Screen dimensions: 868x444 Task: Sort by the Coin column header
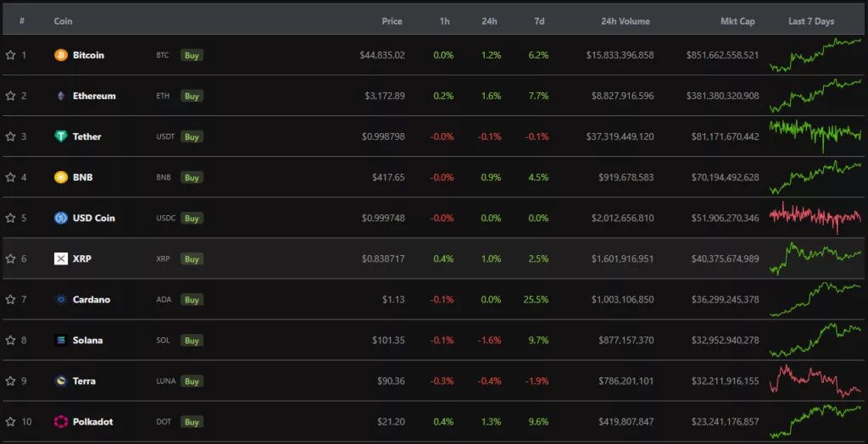pyautogui.click(x=63, y=21)
